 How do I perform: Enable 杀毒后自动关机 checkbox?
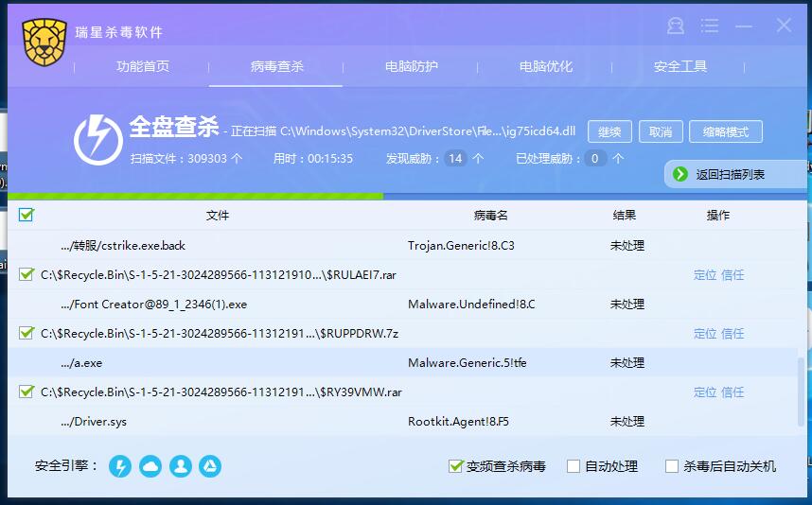tap(672, 466)
